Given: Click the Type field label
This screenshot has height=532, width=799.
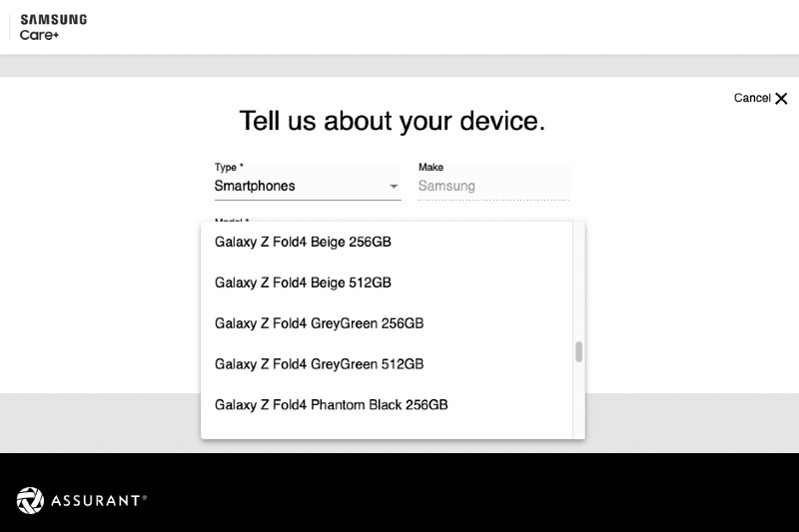Looking at the screenshot, I should (x=229, y=167).
